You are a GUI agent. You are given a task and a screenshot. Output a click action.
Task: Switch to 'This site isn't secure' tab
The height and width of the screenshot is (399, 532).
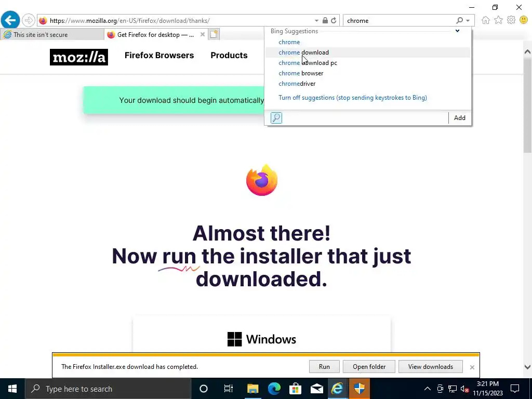pyautogui.click(x=52, y=35)
